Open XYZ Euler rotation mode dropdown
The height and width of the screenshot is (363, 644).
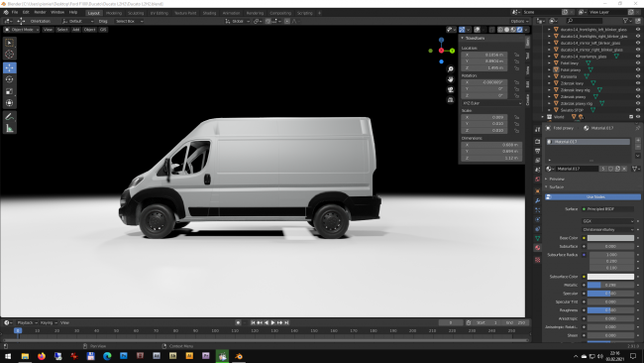(492, 103)
